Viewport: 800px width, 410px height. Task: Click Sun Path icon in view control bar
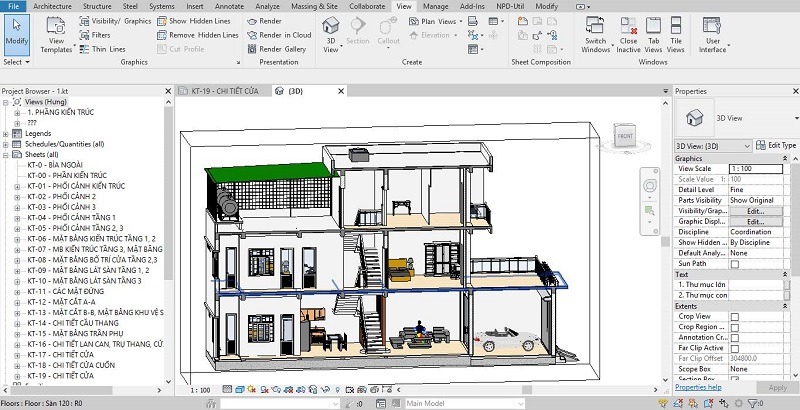click(x=252, y=390)
